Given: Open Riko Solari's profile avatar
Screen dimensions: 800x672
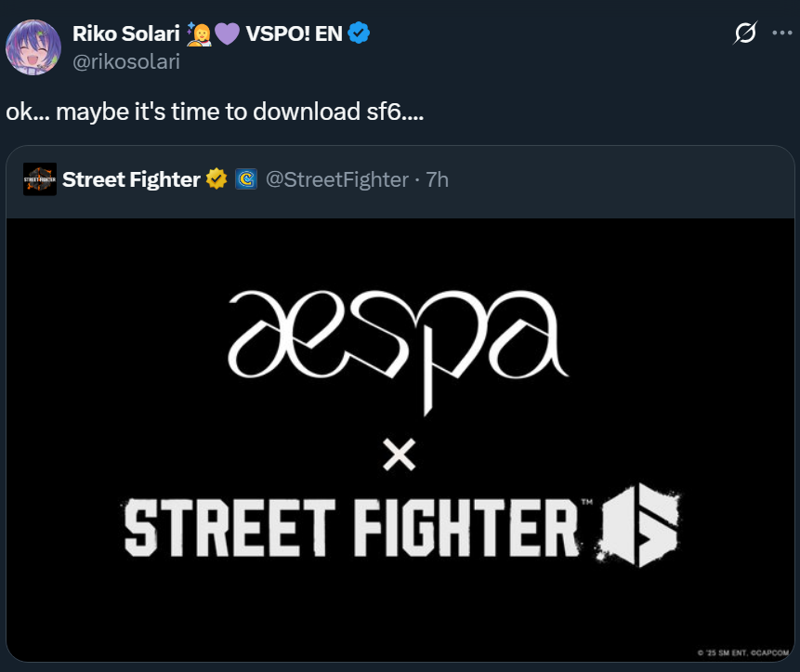Looking at the screenshot, I should (x=33, y=46).
